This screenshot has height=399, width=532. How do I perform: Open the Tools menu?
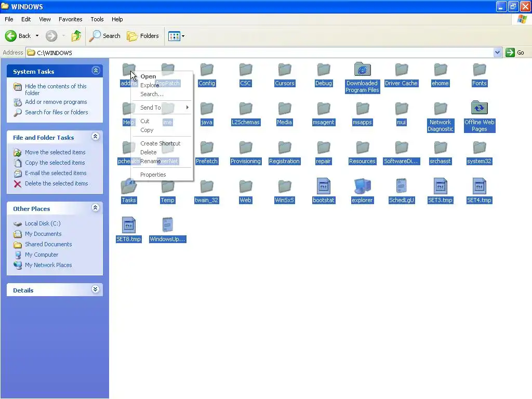coord(97,19)
